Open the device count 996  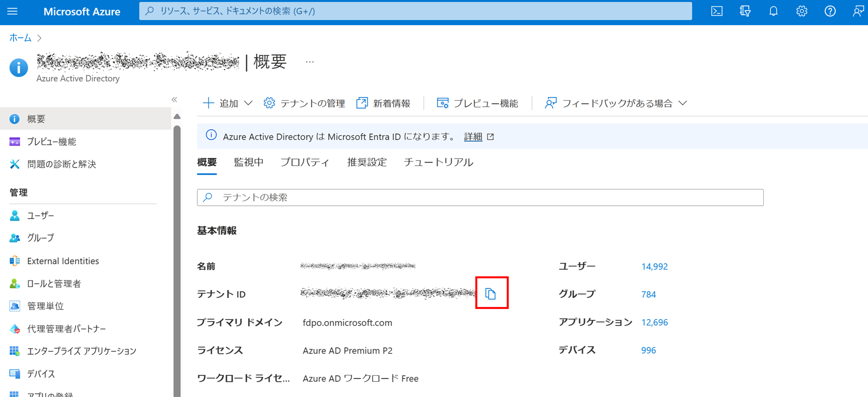point(648,350)
